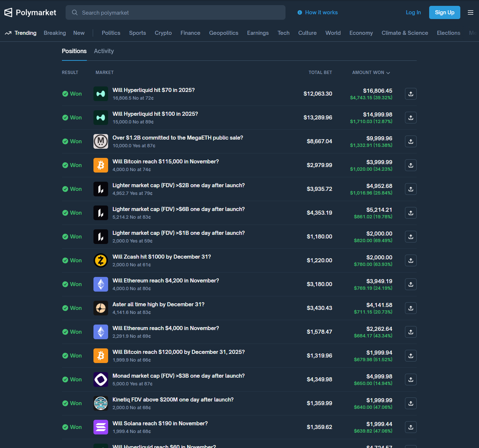Click the Bitcoin $115,000 market icon
The width and height of the screenshot is (479, 448).
click(101, 165)
